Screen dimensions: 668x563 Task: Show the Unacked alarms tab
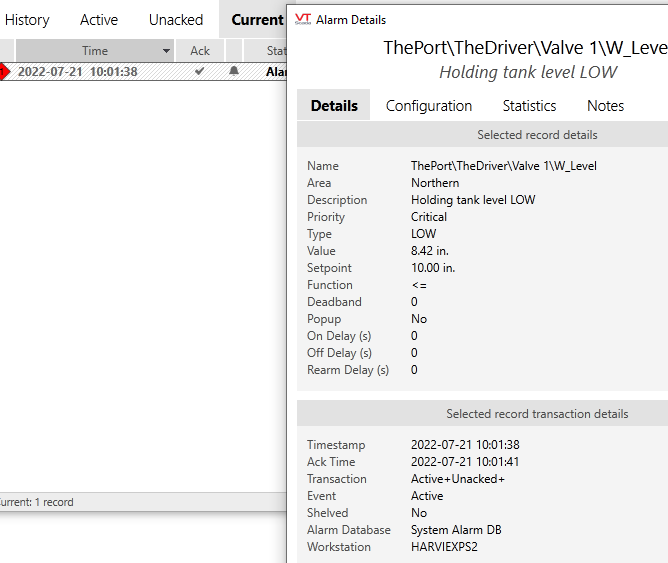pos(176,20)
